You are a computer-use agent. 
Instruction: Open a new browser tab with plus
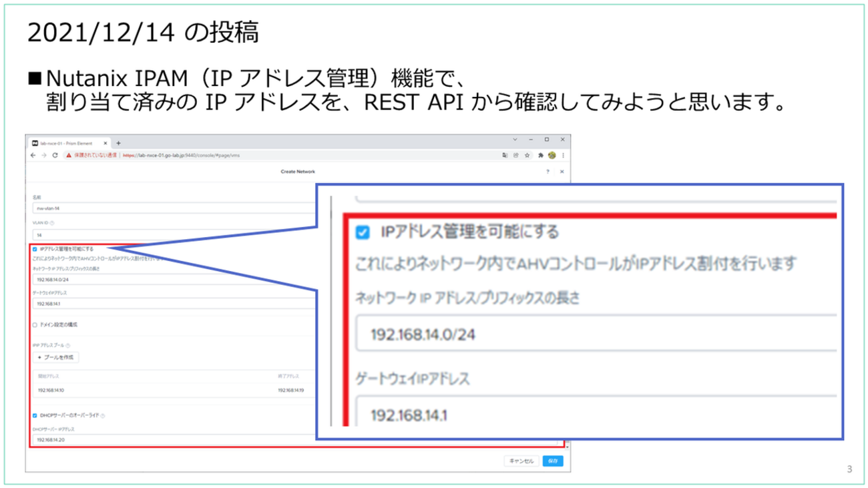[119, 143]
